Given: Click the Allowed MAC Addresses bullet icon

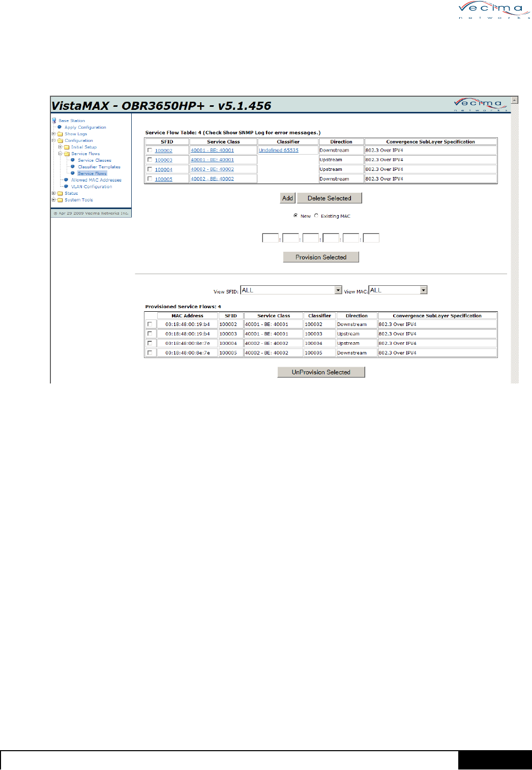Looking at the screenshot, I should click(x=66, y=180).
